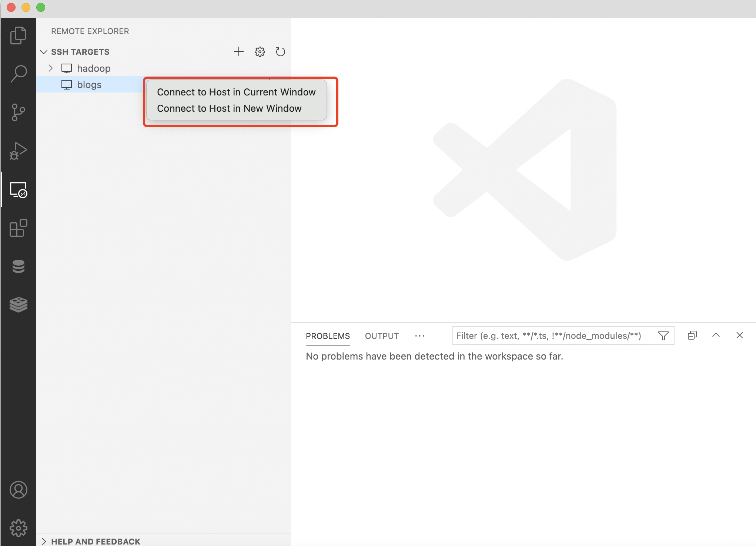This screenshot has height=546, width=756.
Task: Add a new SSH target
Action: click(239, 52)
